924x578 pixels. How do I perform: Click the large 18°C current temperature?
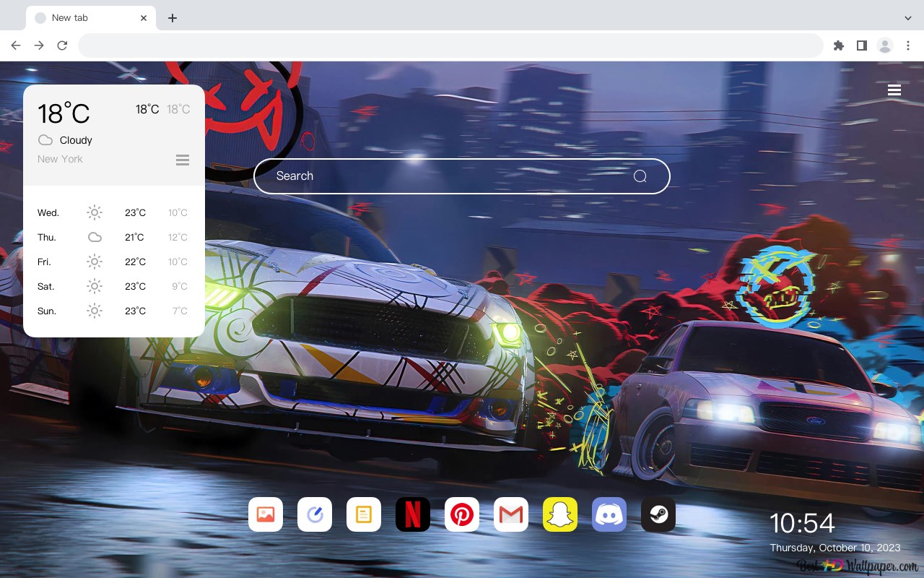64,113
